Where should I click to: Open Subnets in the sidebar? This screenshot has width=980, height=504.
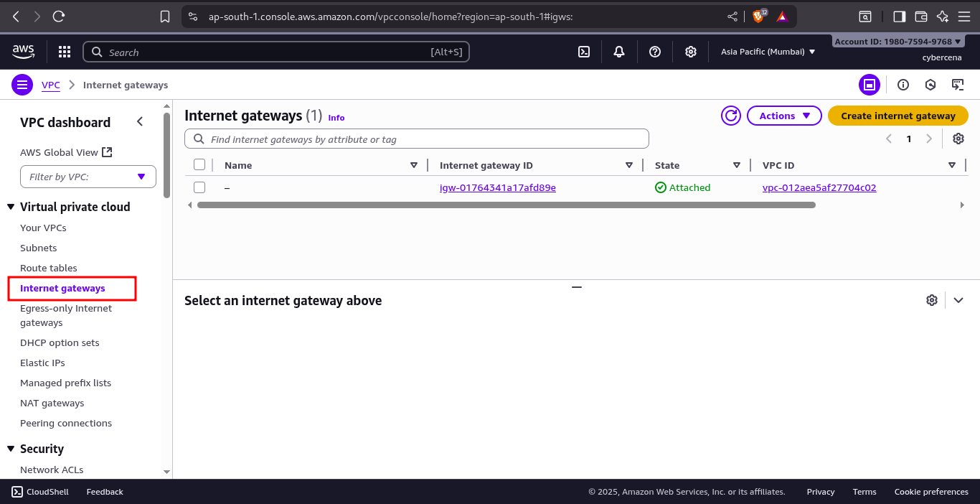[39, 248]
